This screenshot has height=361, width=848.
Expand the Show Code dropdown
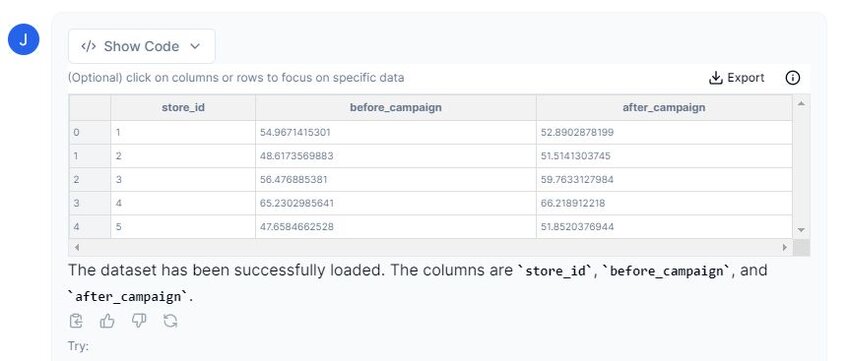(142, 46)
